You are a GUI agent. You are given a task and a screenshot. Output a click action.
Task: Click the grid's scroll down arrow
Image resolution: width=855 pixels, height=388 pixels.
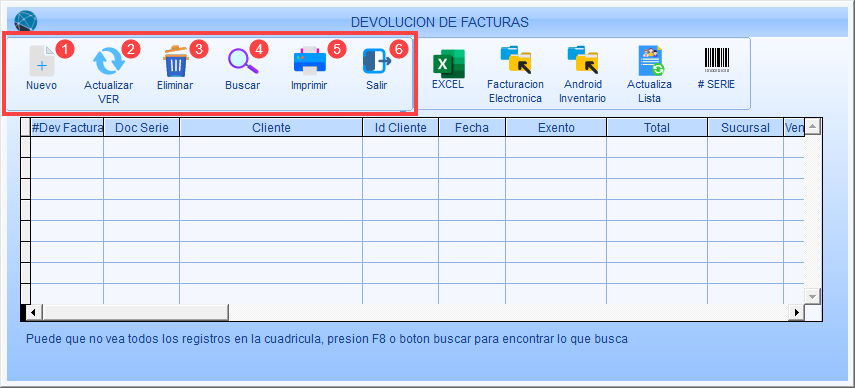click(x=812, y=296)
